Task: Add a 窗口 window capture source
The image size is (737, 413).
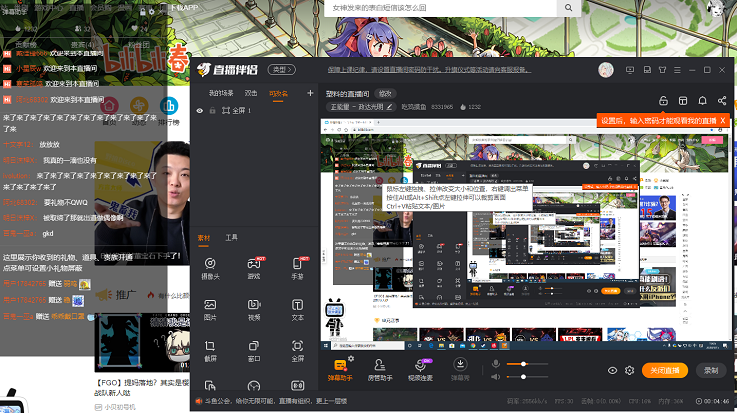Action: (254, 350)
